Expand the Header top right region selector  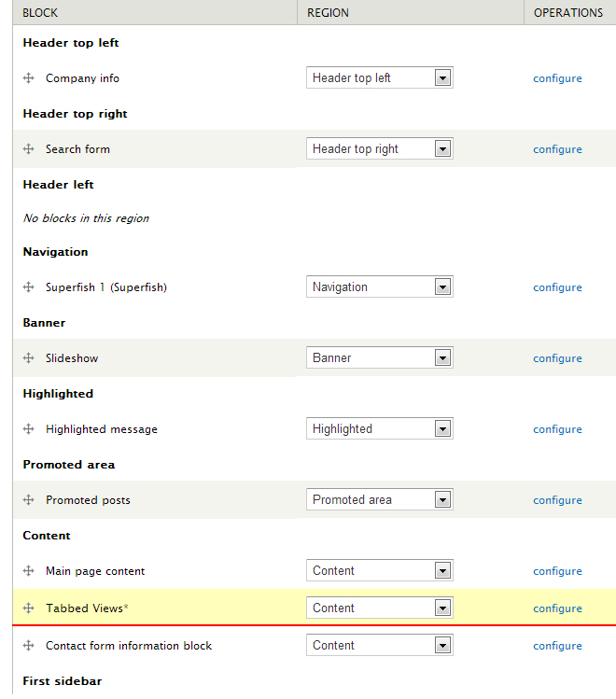379,148
